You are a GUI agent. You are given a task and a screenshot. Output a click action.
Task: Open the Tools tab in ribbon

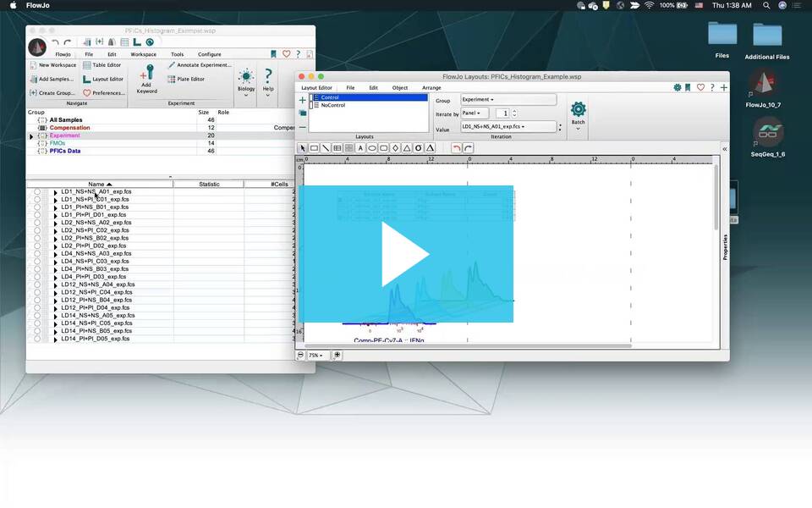177,54
